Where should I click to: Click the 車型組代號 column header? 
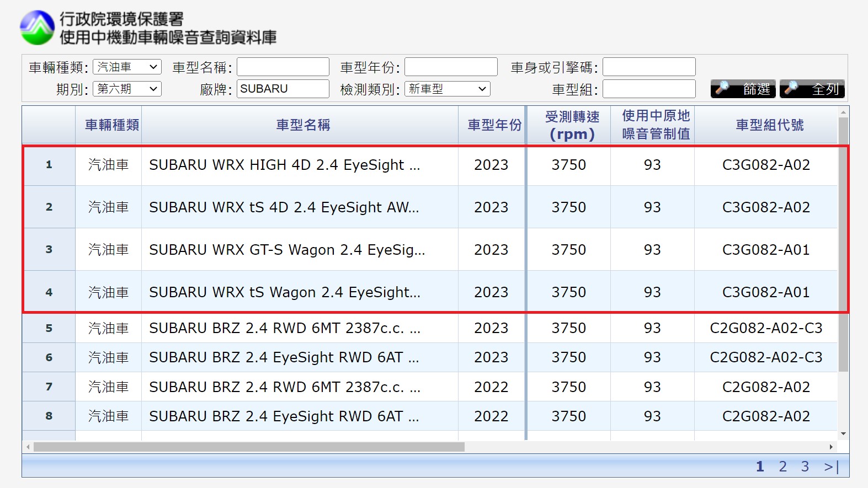pos(769,125)
